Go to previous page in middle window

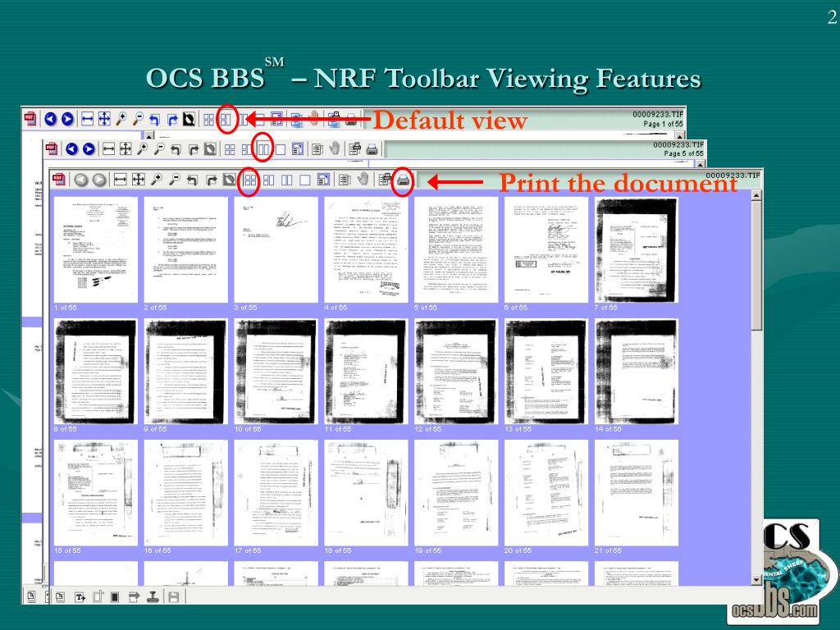pyautogui.click(x=72, y=149)
